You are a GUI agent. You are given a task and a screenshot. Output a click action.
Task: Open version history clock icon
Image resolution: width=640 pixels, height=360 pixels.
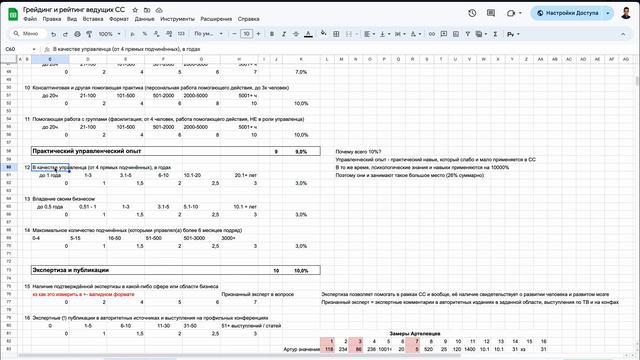(472, 13)
